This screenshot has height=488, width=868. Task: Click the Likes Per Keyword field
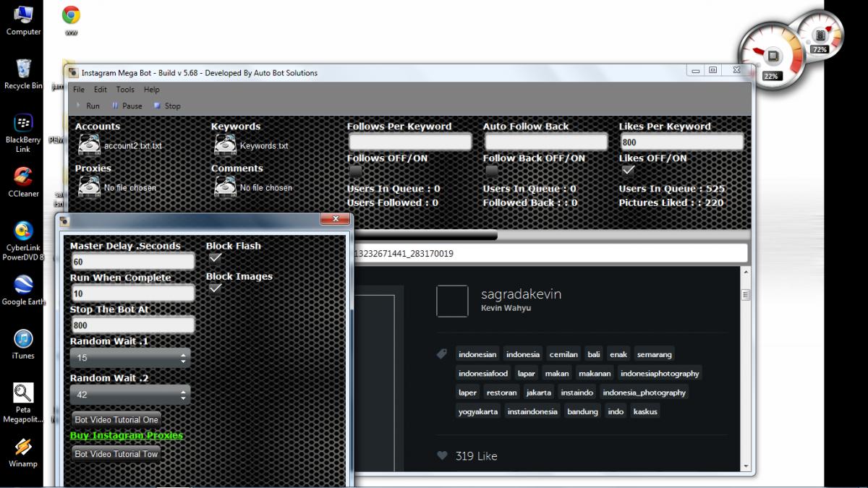pos(681,142)
